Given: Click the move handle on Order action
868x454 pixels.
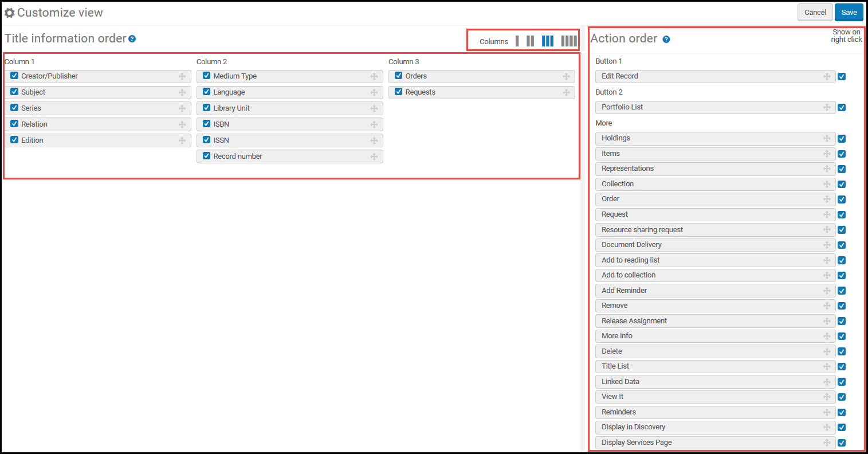Looking at the screenshot, I should (x=827, y=199).
